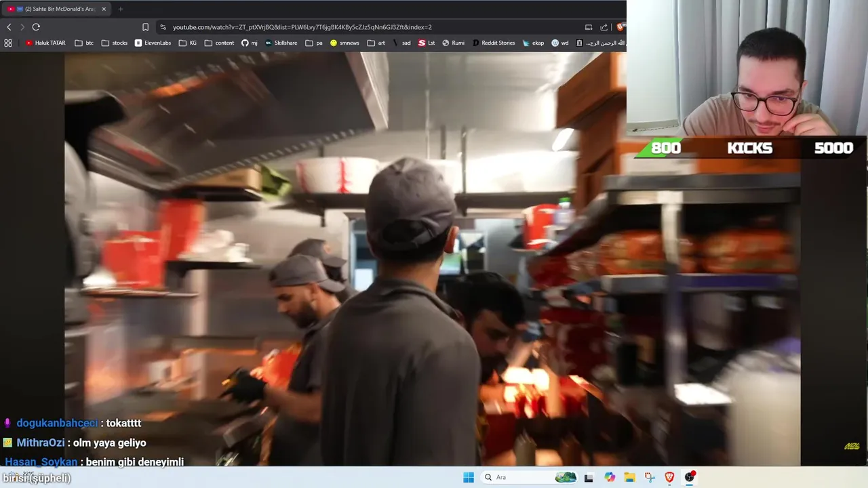Open the Reddit Stories bookmark
This screenshot has width=868, height=488.
(x=493, y=43)
